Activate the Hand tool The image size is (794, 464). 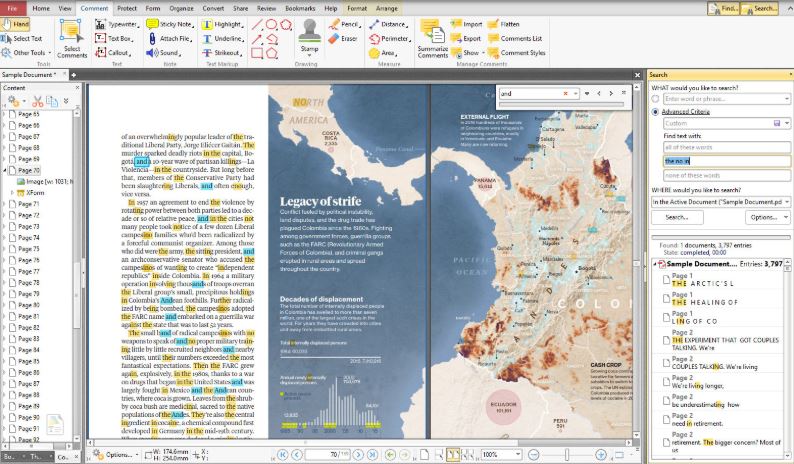pyautogui.click(x=15, y=24)
